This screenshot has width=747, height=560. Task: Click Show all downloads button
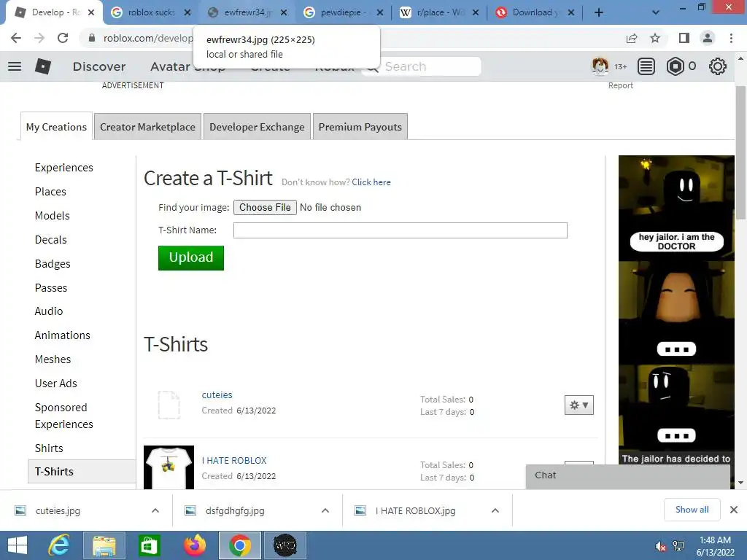[x=692, y=510]
